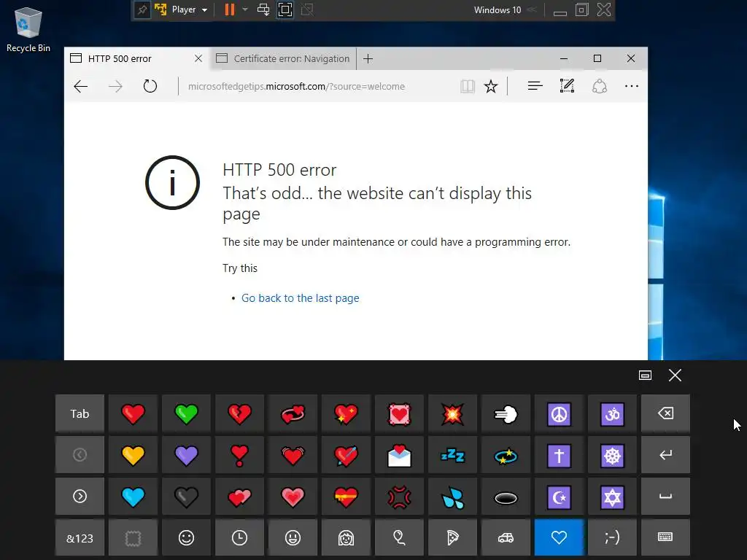Image resolution: width=747 pixels, height=560 pixels.
Task: Insert the beating heart emoji
Action: pyautogui.click(x=293, y=455)
